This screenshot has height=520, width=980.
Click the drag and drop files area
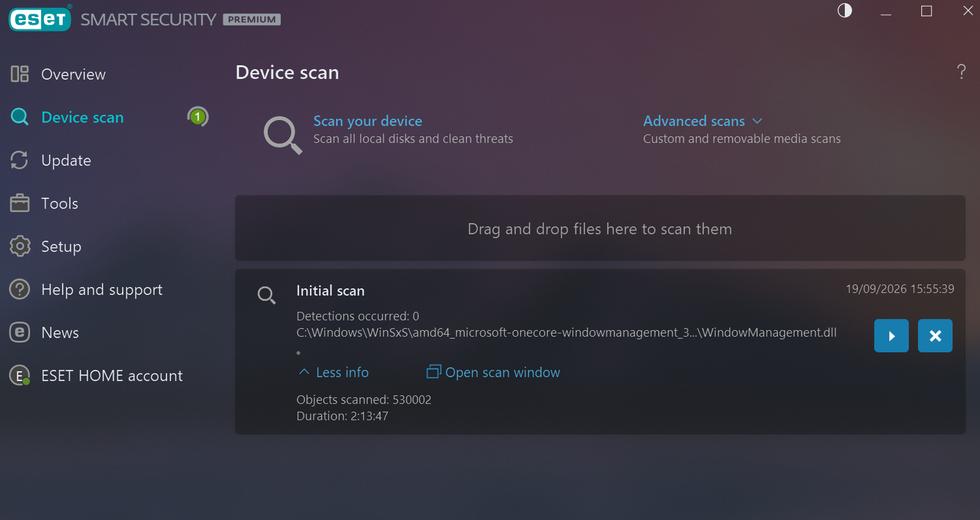click(600, 228)
